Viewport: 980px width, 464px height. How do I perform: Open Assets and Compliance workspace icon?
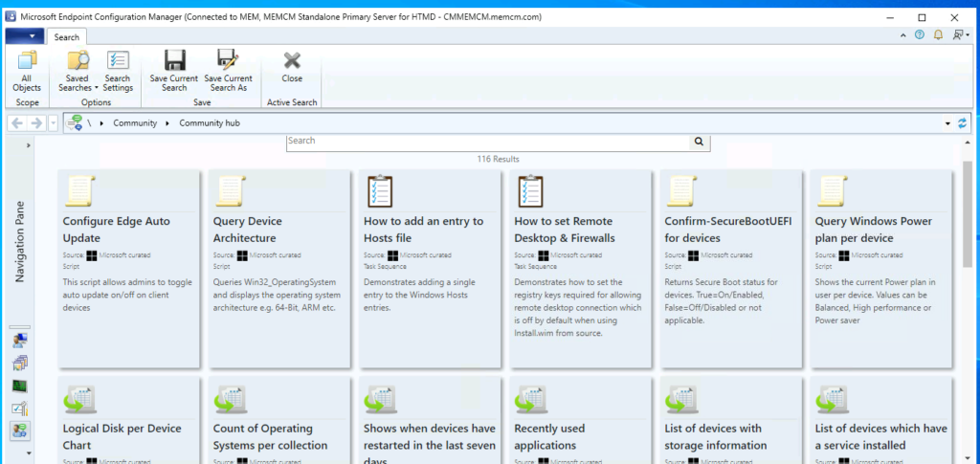(x=20, y=341)
